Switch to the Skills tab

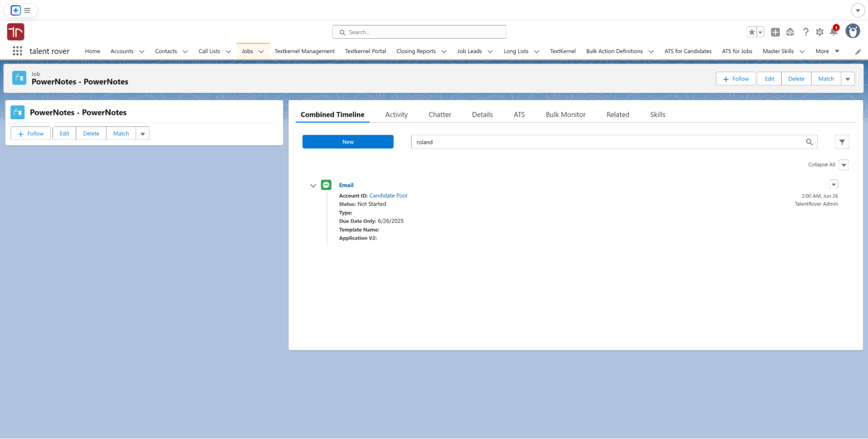(657, 115)
